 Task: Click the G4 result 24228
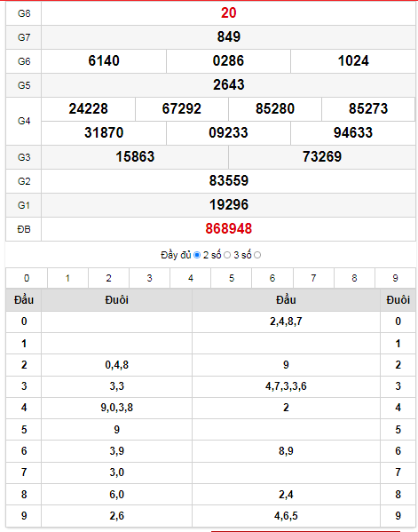[88, 108]
